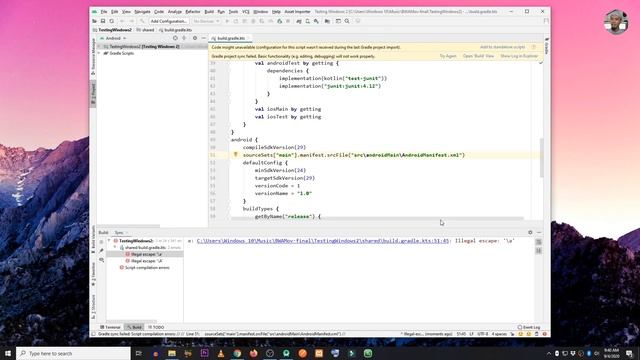This screenshot has width=640, height=360.
Task: Collapse the shared/build.gradle.kts node in Build tree
Action: [116, 247]
